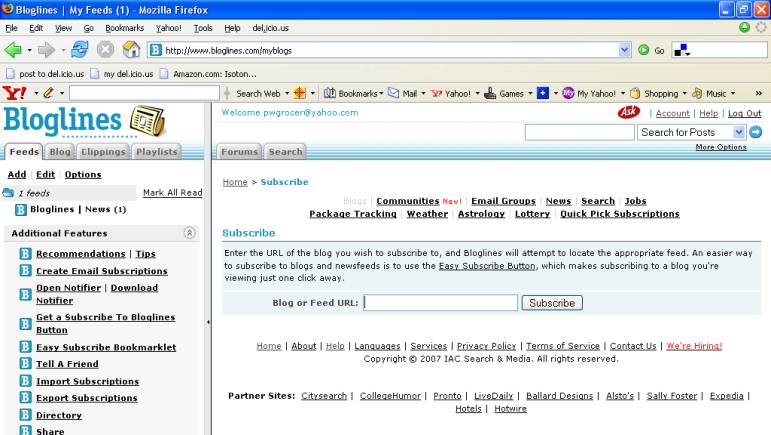Reload the page with the Refresh icon
Screen dimensions: 771x435
80,50
